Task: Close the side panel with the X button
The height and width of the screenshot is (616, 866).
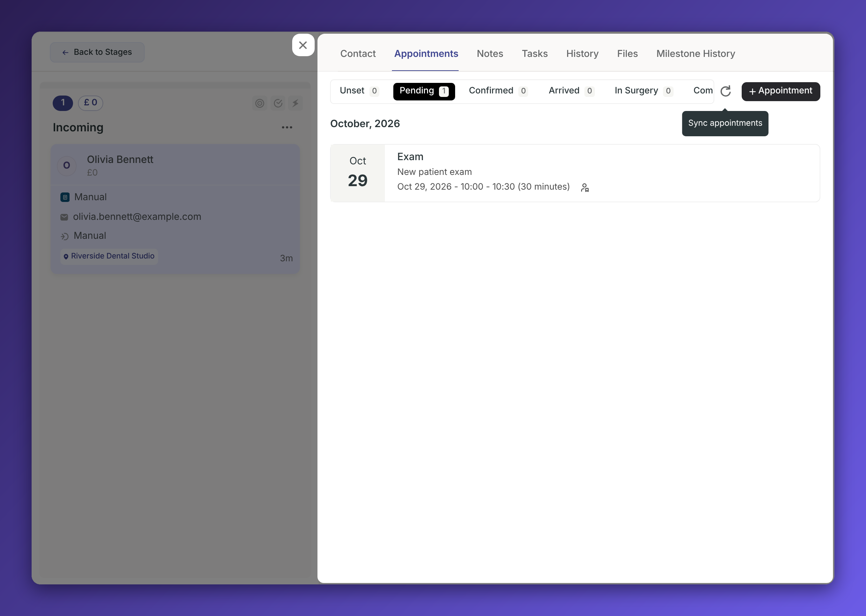Action: [303, 45]
